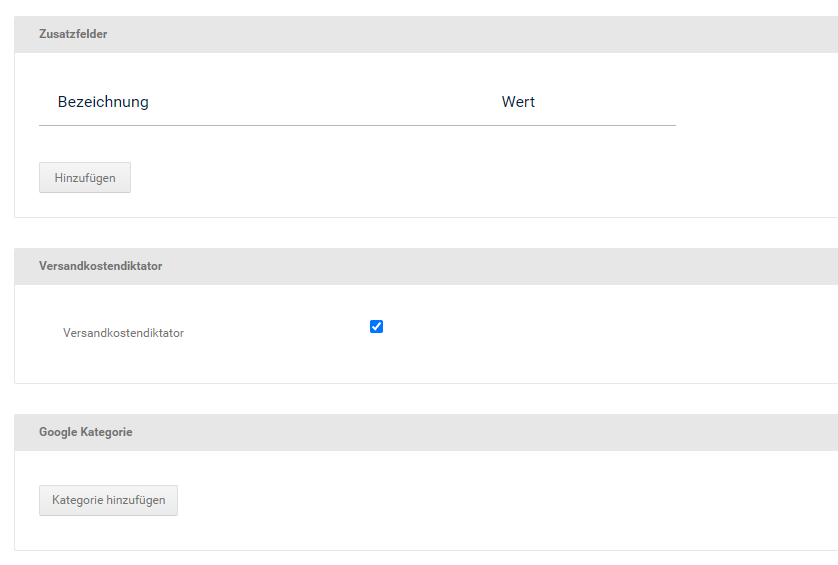The image size is (838, 565).
Task: Click the Wert column header
Action: 518,102
